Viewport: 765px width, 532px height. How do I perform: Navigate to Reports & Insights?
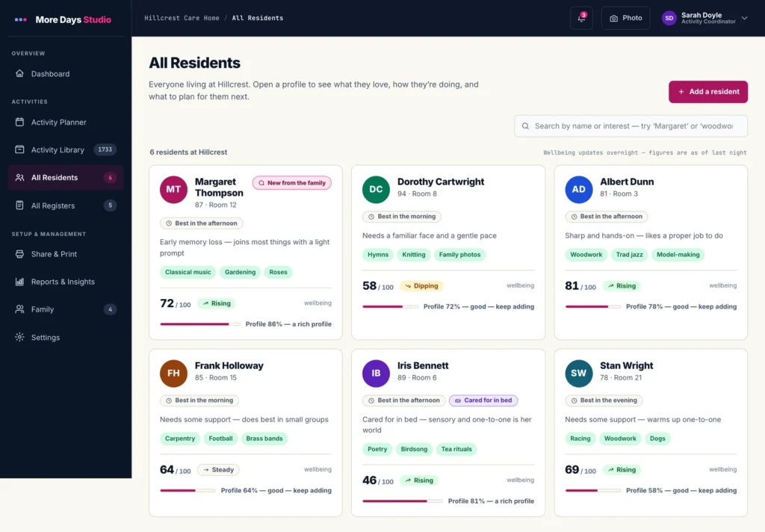tap(66, 282)
